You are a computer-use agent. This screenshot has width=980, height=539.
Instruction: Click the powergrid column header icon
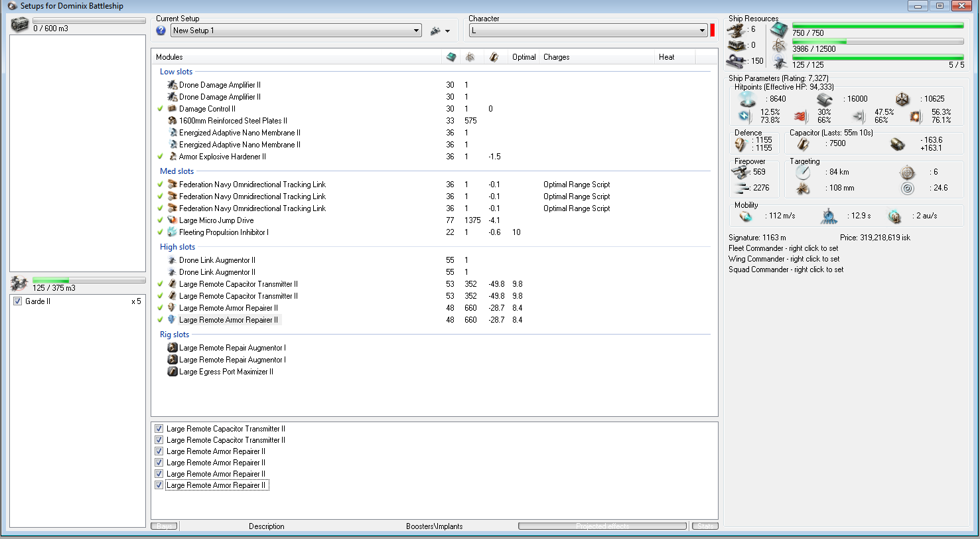coord(470,57)
